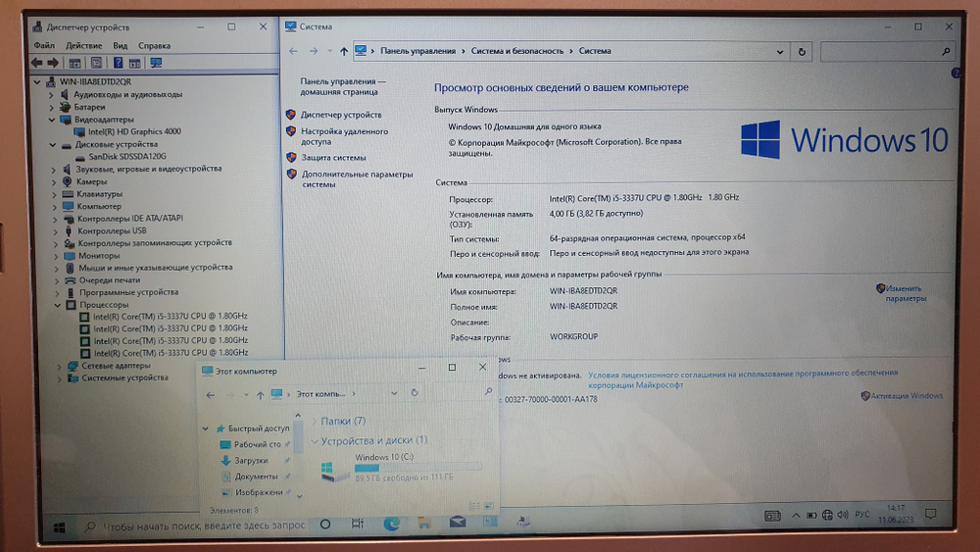The width and height of the screenshot is (980, 552).
Task: Click Back arrow in Этот компьютер window
Action: tap(211, 395)
